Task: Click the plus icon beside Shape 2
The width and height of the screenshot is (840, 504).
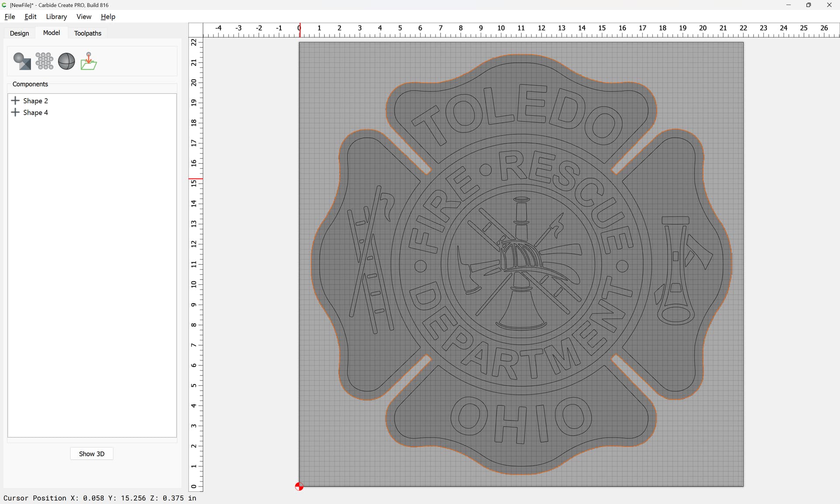Action: point(15,101)
